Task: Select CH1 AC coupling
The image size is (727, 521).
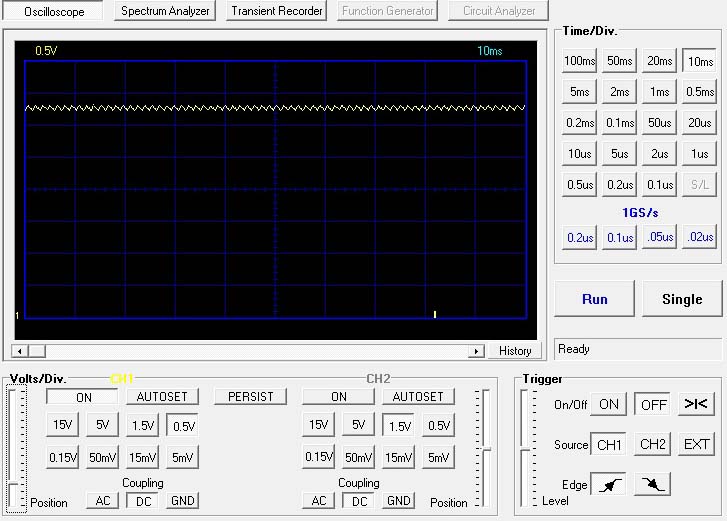Action: pyautogui.click(x=102, y=501)
